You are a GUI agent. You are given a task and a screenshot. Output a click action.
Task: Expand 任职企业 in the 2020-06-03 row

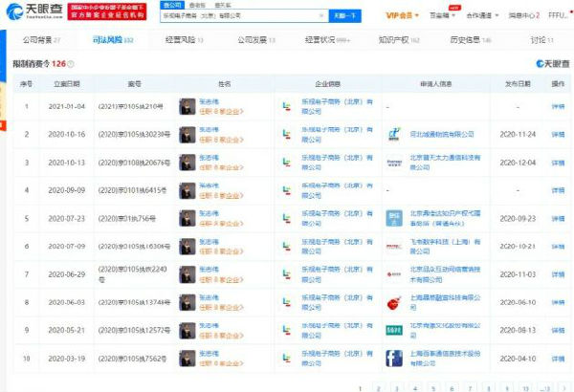[x=221, y=307]
